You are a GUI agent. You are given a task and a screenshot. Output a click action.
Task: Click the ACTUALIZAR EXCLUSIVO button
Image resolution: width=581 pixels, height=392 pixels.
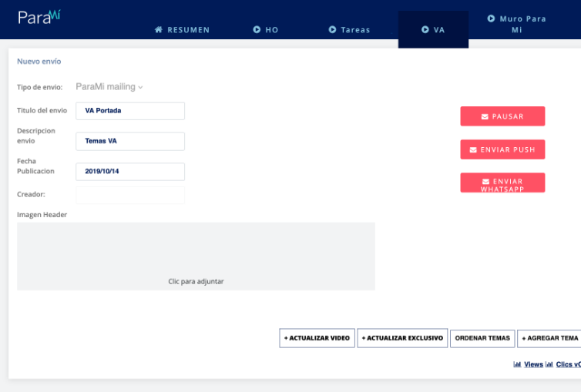pyautogui.click(x=402, y=338)
